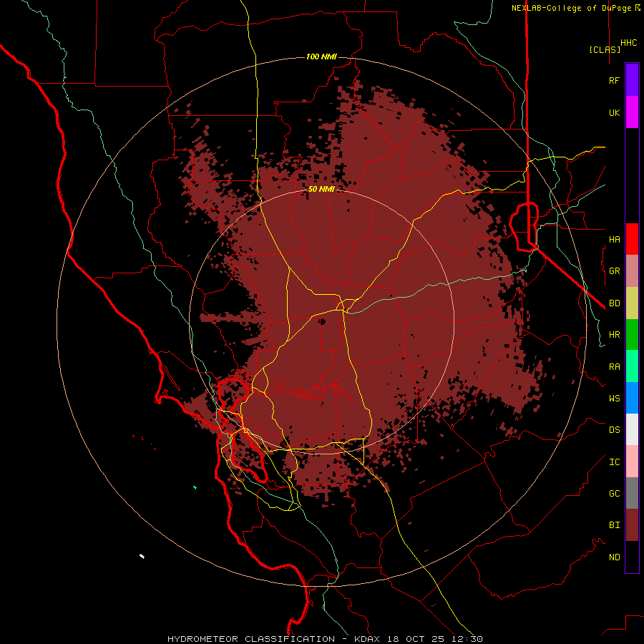Click the small green RA echo offshore
This screenshot has height=644, width=644.
coord(195,487)
